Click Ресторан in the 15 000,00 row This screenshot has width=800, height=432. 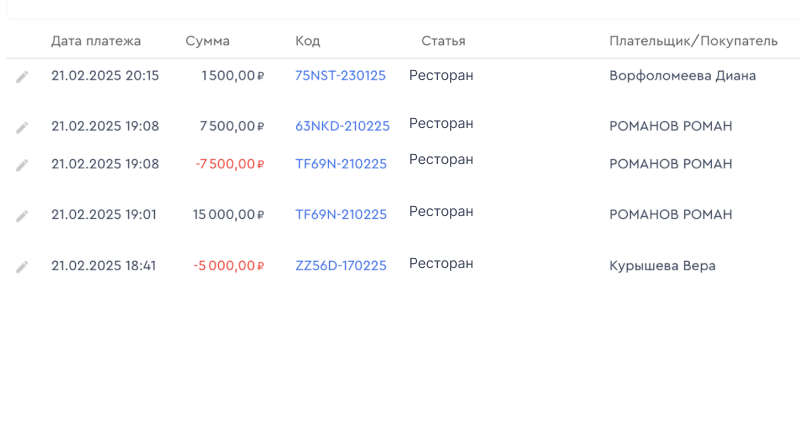(x=441, y=212)
